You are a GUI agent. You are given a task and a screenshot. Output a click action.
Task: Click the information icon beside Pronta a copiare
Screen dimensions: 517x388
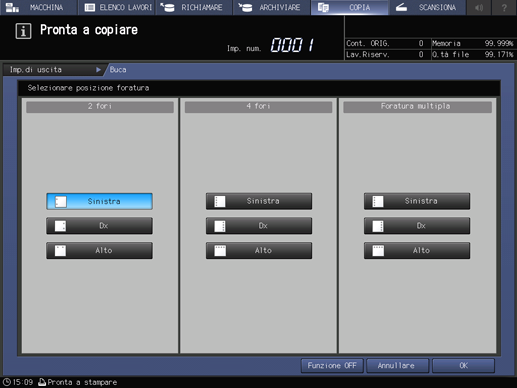point(23,31)
